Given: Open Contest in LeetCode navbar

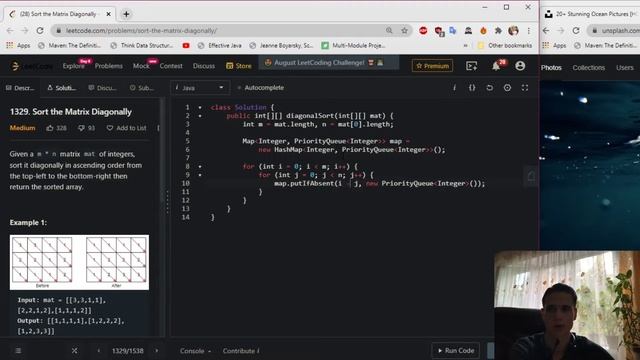Looking at the screenshot, I should 171,66.
